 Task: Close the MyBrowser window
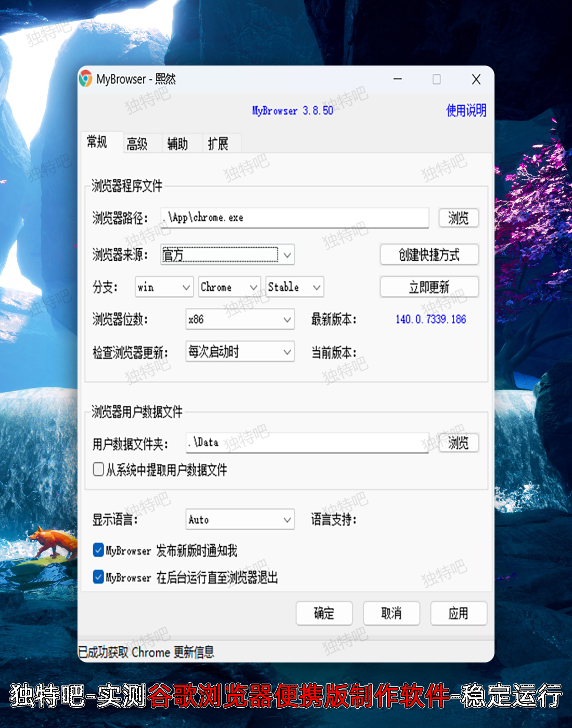coord(476,79)
